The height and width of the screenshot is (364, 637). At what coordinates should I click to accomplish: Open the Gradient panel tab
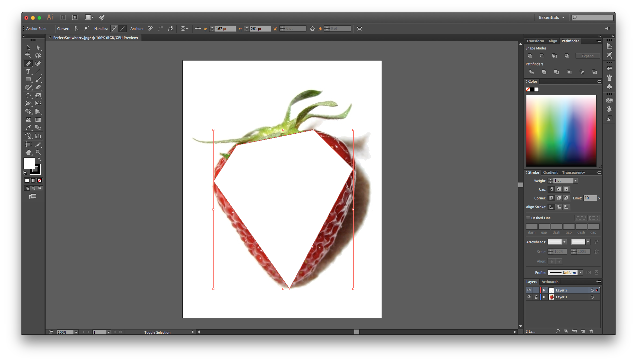(550, 172)
